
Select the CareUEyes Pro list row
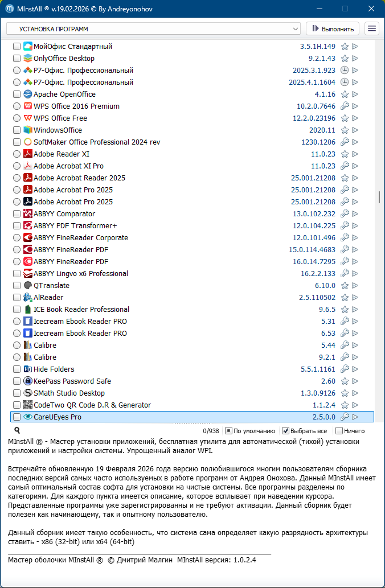[171, 417]
